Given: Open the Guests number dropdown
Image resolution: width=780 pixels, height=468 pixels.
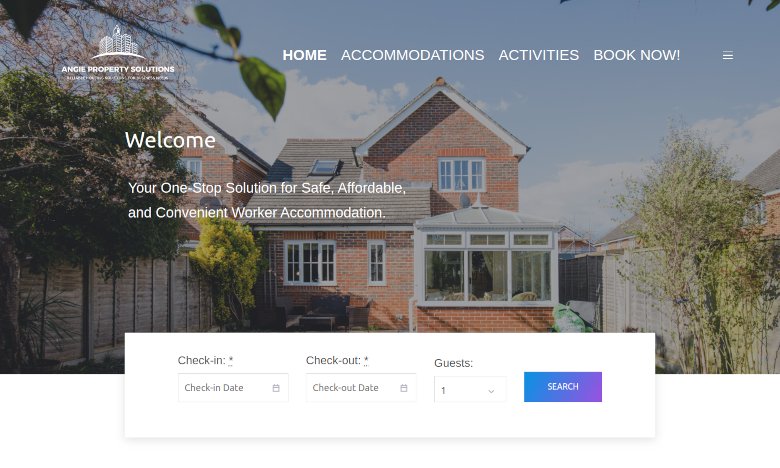Looking at the screenshot, I should pos(470,389).
